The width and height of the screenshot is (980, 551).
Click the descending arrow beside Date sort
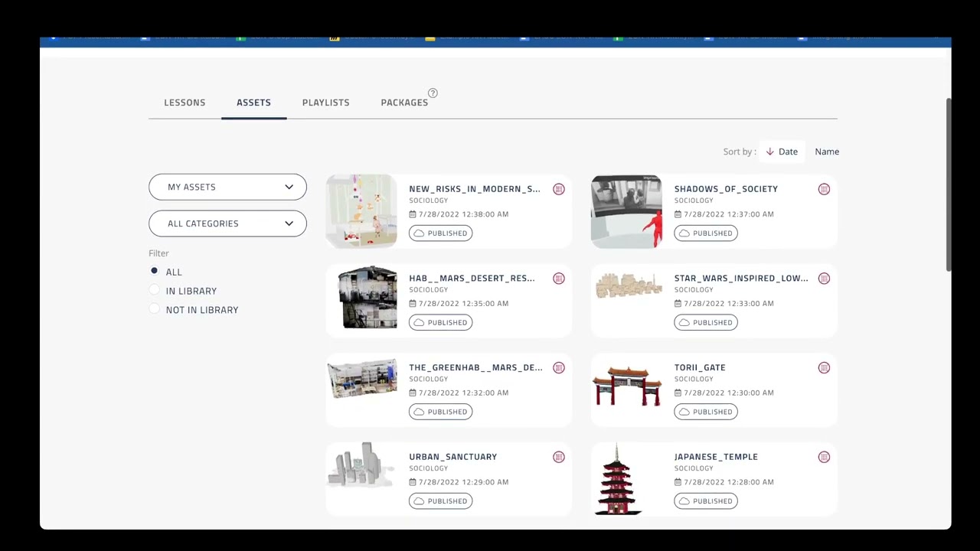770,152
